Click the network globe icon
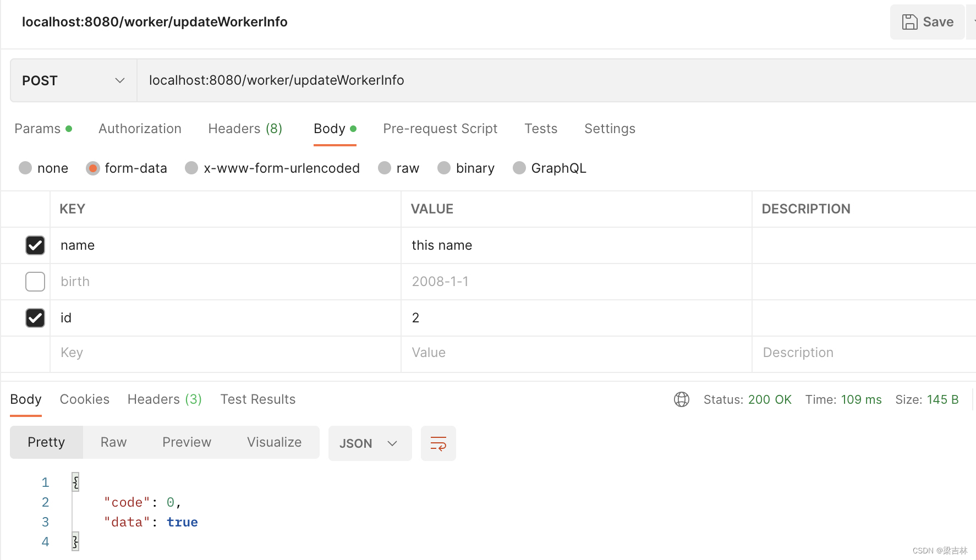Viewport: 976px width, 560px height. pos(682,399)
